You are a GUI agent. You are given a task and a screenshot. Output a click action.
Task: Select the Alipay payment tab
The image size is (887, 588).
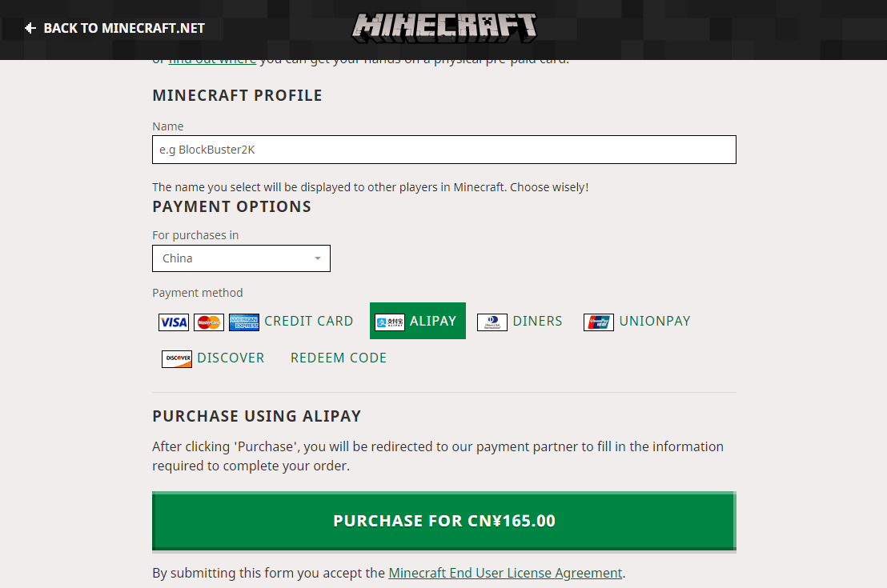pyautogui.click(x=432, y=321)
